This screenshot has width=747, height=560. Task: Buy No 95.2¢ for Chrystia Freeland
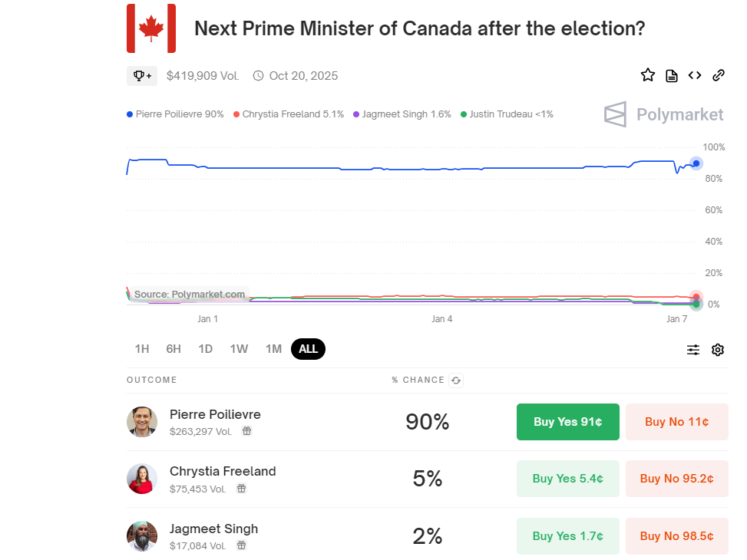pos(676,479)
